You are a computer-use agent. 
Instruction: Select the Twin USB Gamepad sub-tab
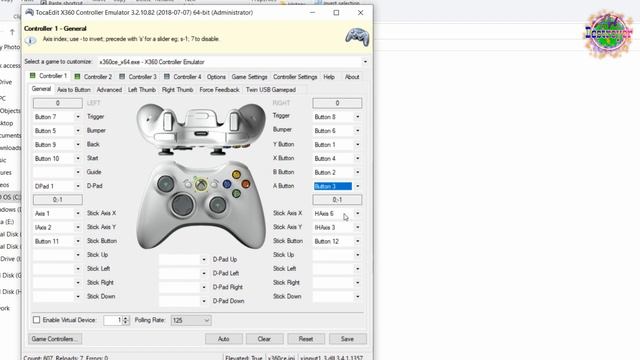pyautogui.click(x=271, y=90)
